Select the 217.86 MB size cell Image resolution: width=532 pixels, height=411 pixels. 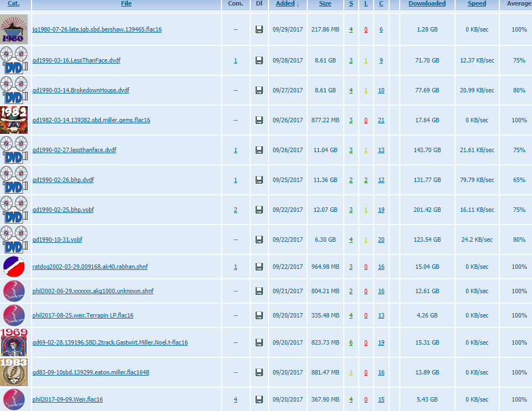click(326, 29)
